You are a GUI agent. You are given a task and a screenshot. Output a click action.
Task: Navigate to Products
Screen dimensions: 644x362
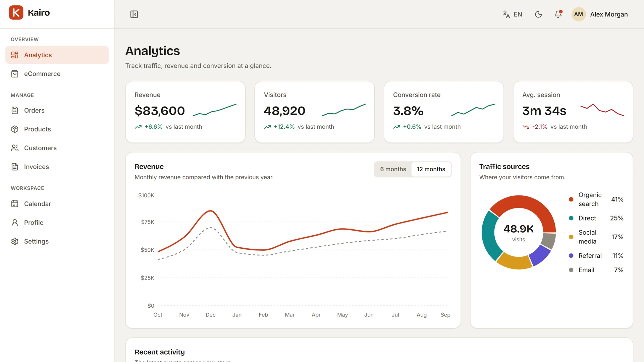point(57,129)
